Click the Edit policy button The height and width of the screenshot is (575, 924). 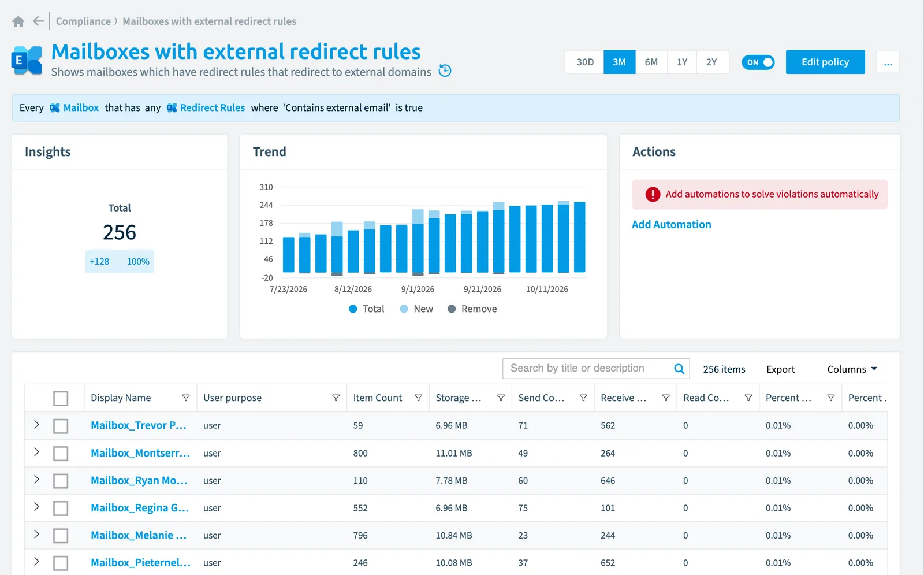coord(825,62)
